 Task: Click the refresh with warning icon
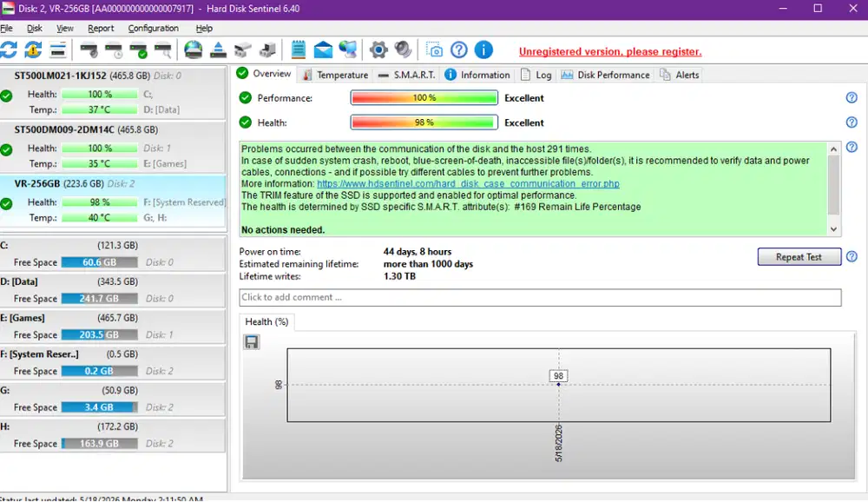coord(33,50)
